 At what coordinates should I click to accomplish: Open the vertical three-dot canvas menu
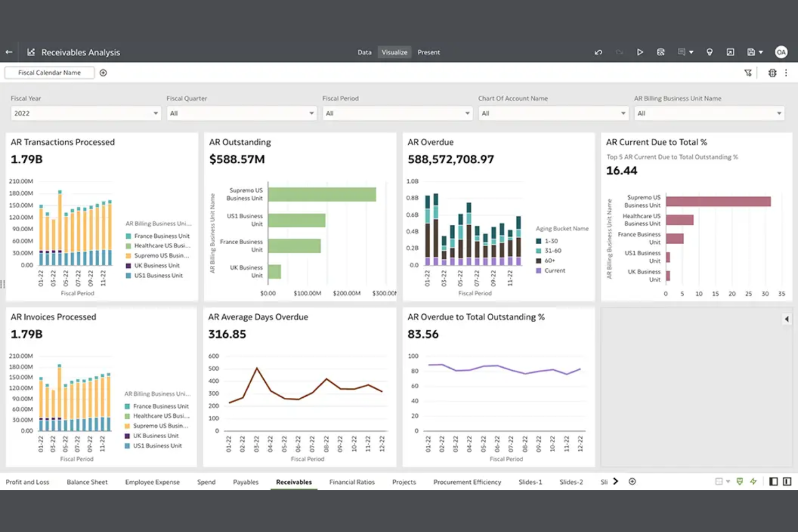point(786,73)
